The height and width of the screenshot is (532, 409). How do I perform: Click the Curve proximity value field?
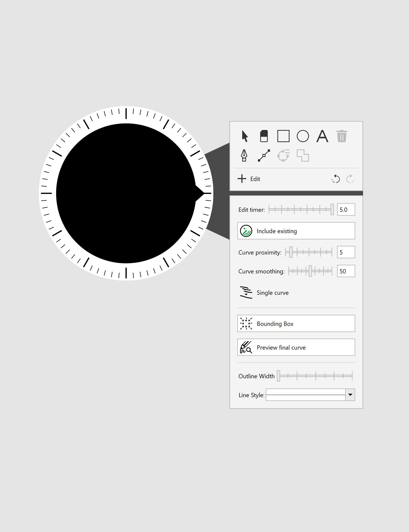[x=346, y=252]
